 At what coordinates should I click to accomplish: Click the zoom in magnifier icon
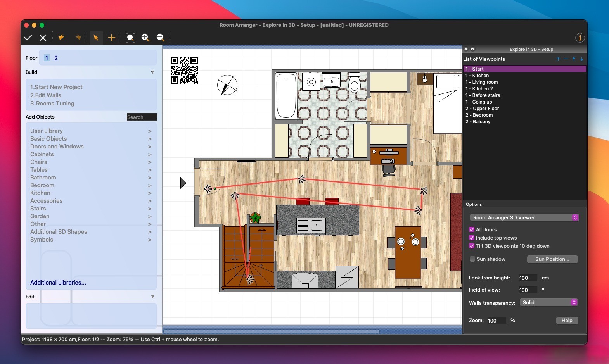tap(145, 38)
